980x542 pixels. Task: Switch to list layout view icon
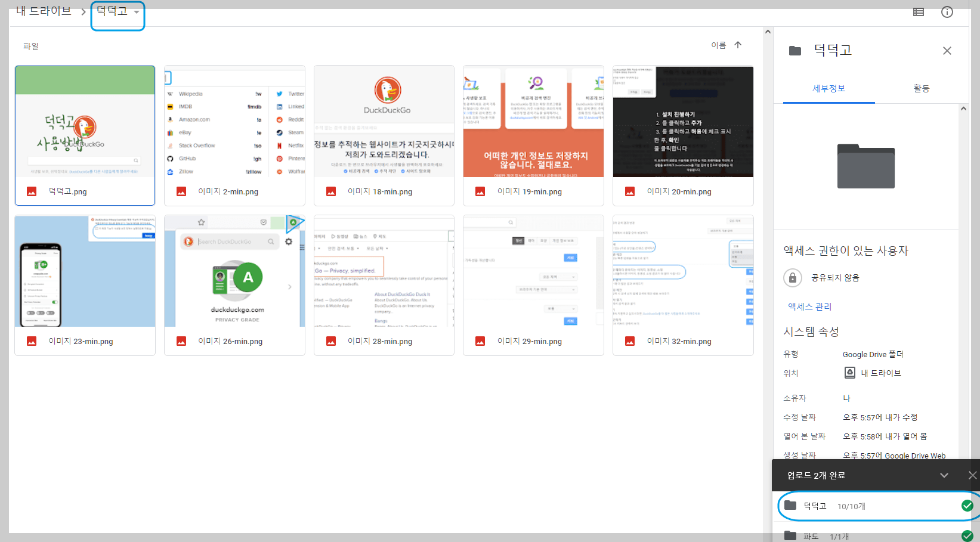click(919, 12)
